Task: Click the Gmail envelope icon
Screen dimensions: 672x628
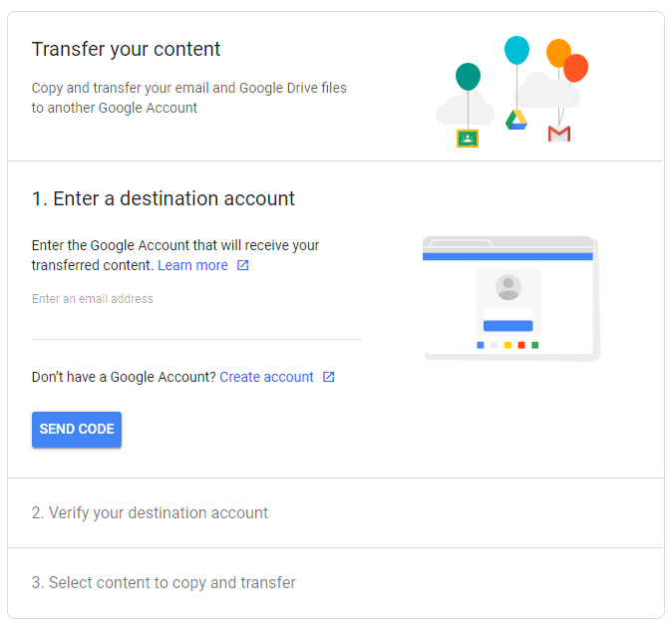Action: (559, 134)
